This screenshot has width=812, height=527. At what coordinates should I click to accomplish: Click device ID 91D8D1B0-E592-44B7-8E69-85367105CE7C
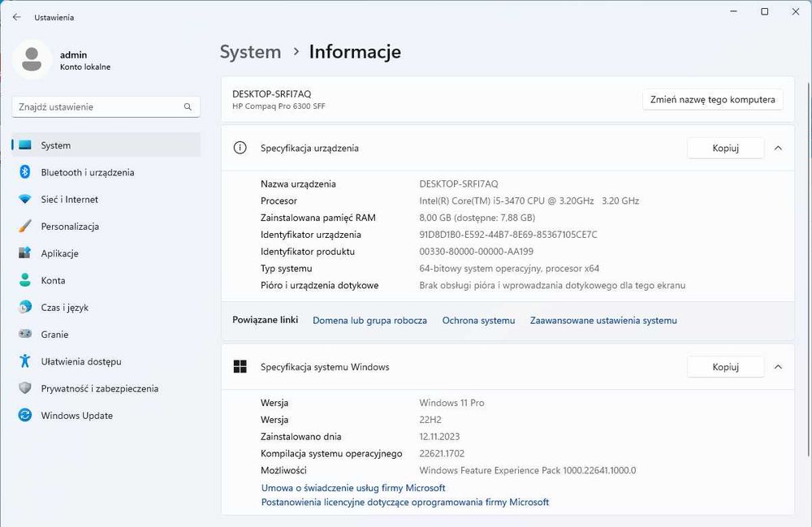pos(508,235)
